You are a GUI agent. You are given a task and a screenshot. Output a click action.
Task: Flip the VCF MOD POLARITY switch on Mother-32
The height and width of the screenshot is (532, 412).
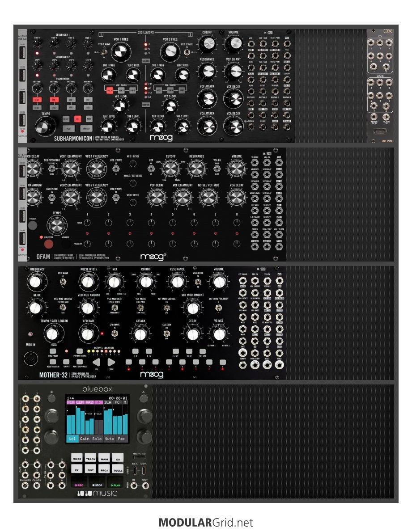click(x=219, y=308)
